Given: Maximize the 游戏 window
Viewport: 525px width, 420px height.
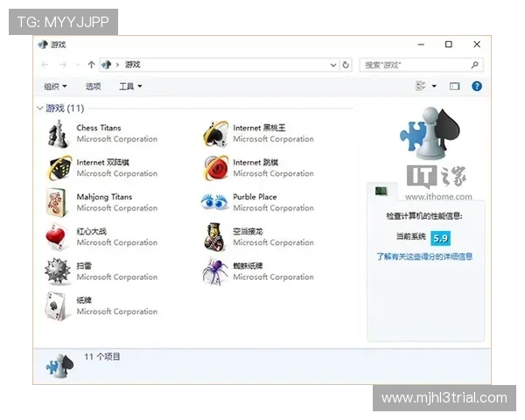Looking at the screenshot, I should point(448,45).
